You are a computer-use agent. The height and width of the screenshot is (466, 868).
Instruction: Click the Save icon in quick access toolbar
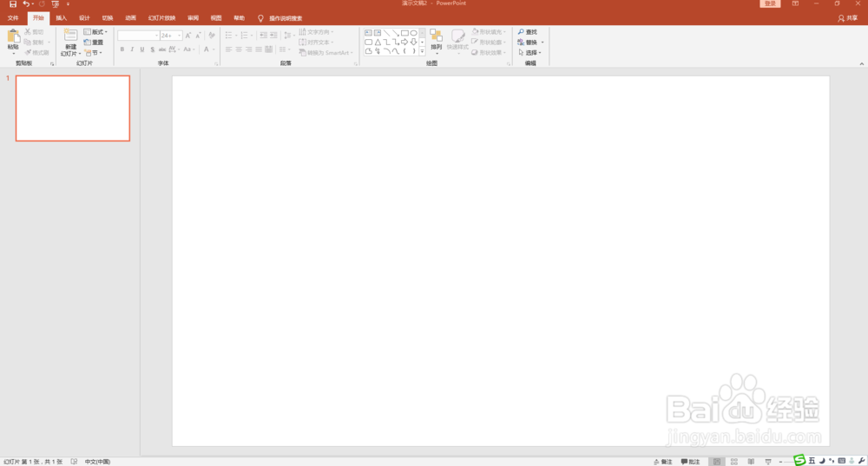pyautogui.click(x=12, y=3)
